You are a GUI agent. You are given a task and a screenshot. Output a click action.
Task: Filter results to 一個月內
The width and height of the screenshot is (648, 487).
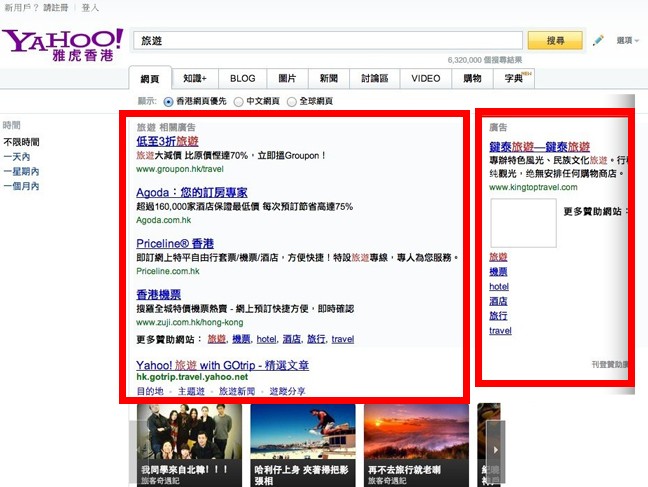[x=21, y=186]
